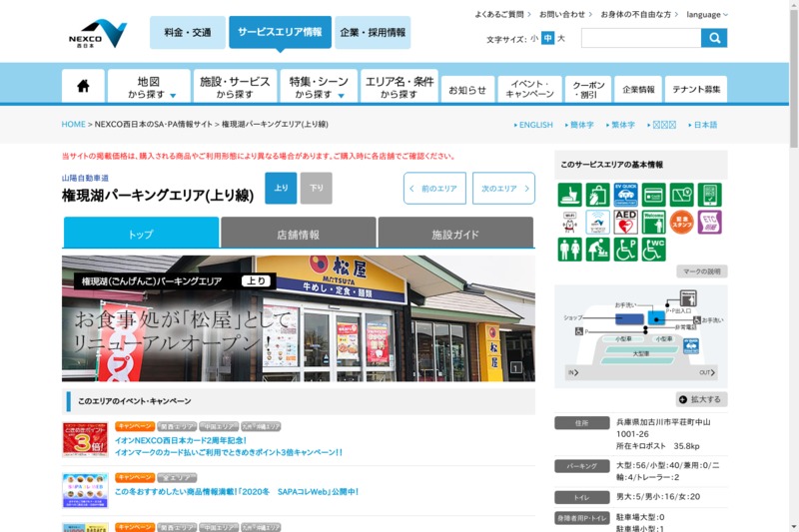
Task: Click the home icon in navigation bar
Action: point(83,86)
